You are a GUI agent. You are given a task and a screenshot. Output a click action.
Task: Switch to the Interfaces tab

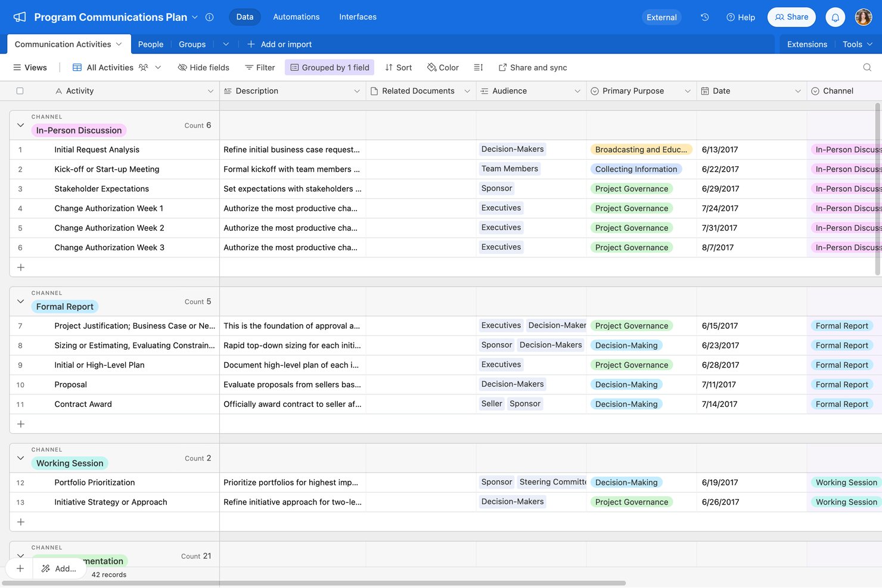point(358,17)
